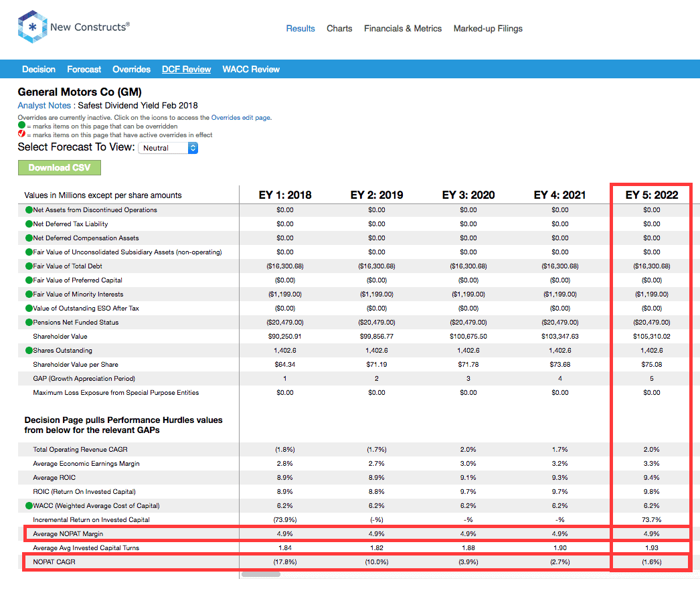Click Invested Capital Turns value 1.93
This screenshot has width=700, height=595.
[652, 548]
